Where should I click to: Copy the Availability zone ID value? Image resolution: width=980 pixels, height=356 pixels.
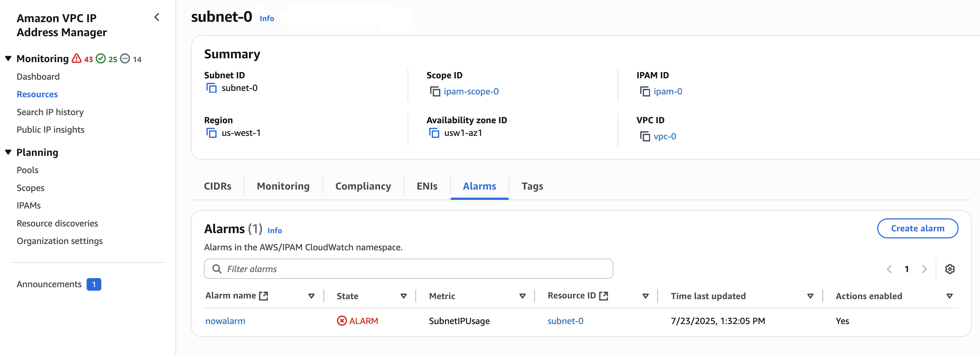pos(434,133)
